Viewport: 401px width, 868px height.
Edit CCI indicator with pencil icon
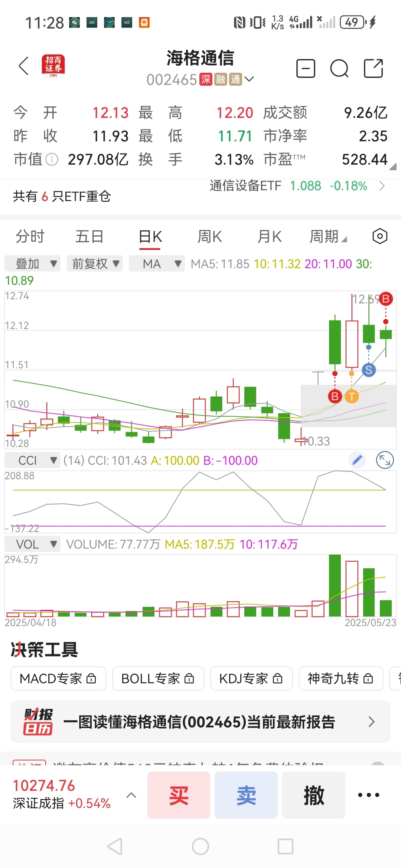click(x=357, y=460)
